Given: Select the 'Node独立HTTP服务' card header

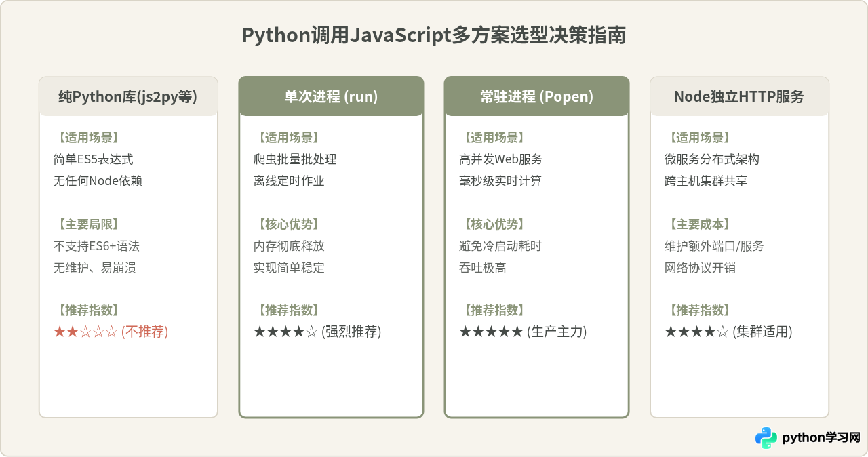Looking at the screenshot, I should pyautogui.click(x=739, y=96).
